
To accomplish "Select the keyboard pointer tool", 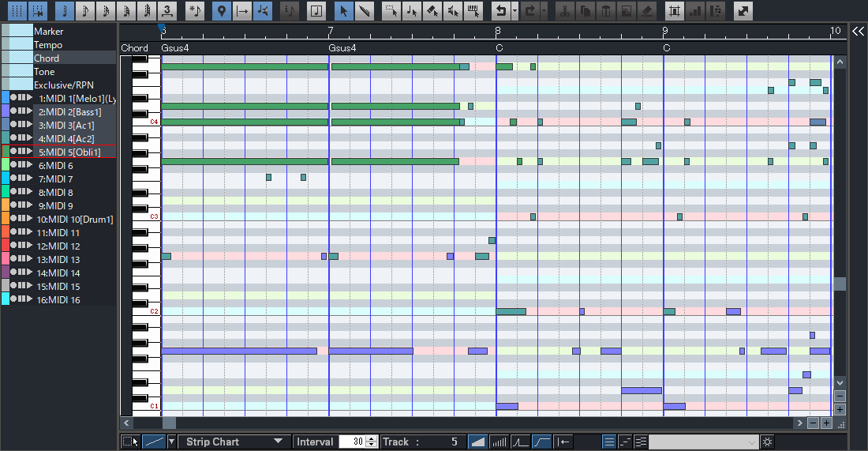I will point(473,10).
